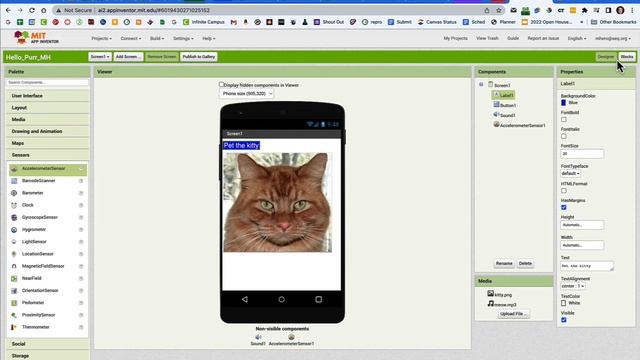Choose the LightSensor component
This screenshot has height=360, width=640.
pos(34,242)
